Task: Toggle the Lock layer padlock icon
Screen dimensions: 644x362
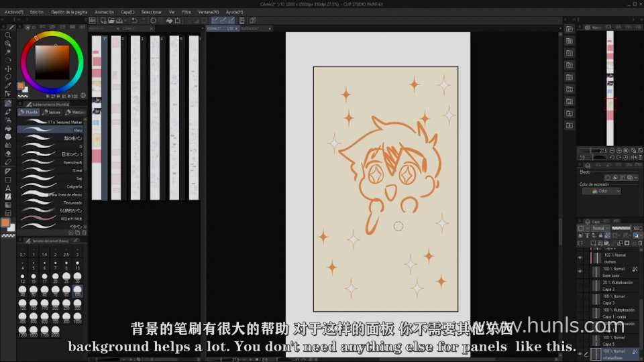Action: (600, 235)
